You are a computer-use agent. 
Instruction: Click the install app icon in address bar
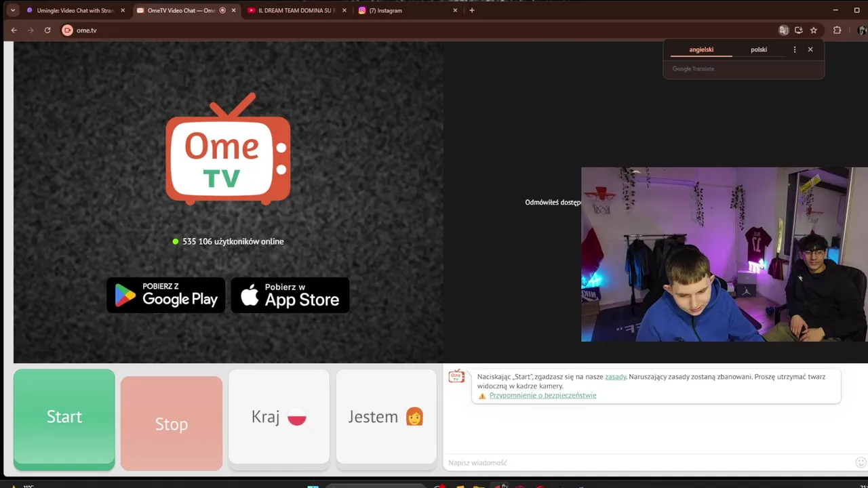(799, 30)
